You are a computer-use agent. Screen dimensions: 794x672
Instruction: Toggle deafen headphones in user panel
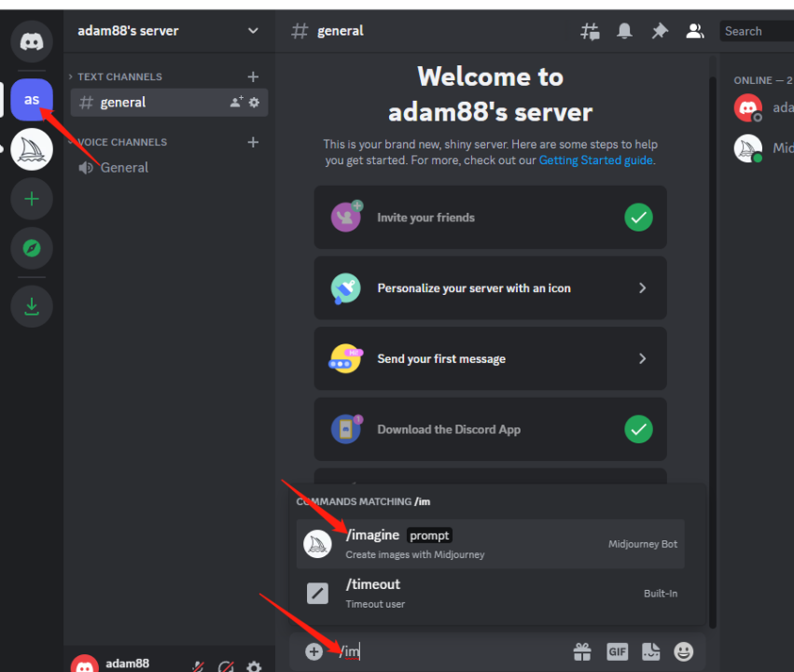tap(226, 666)
